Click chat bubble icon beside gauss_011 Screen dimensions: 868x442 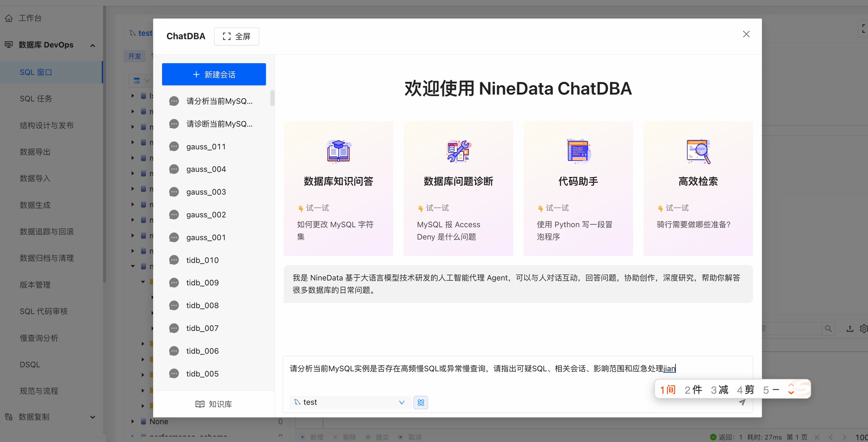[174, 147]
